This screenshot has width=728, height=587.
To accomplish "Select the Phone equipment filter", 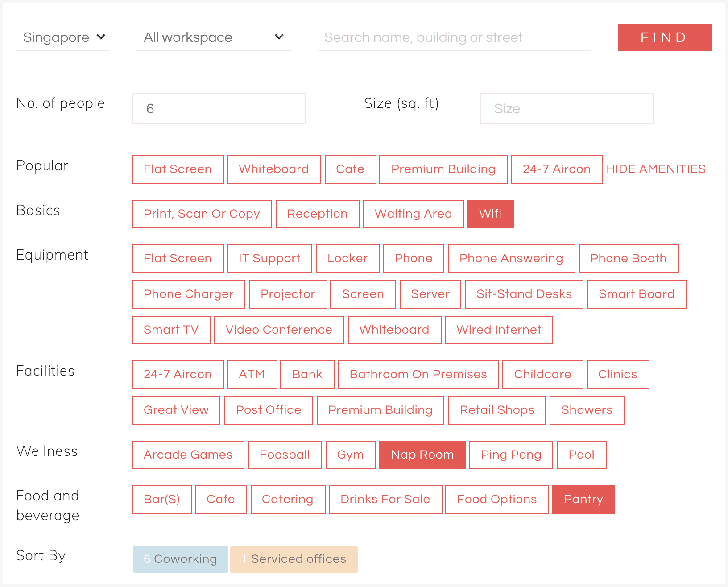I will (414, 259).
